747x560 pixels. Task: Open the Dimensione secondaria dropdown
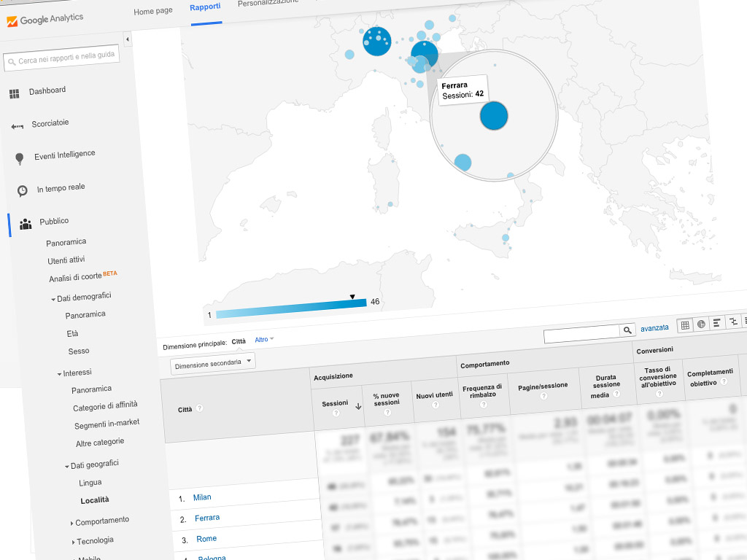coord(213,363)
